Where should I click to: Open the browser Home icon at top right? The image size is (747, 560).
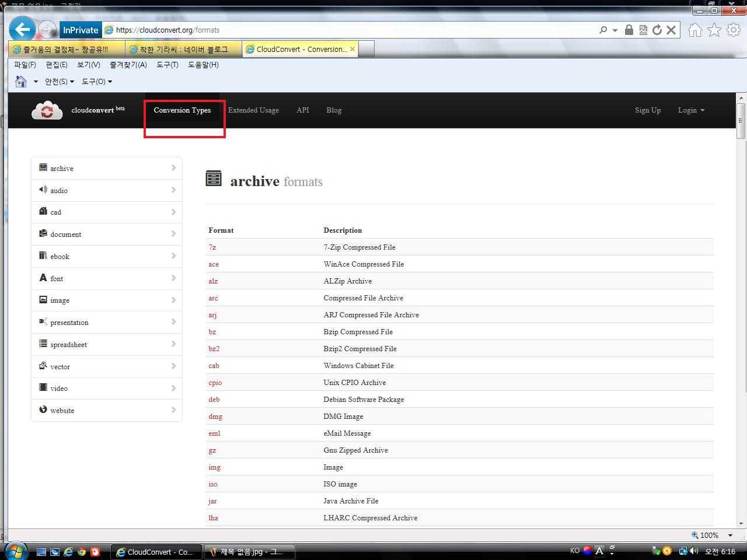click(x=694, y=30)
